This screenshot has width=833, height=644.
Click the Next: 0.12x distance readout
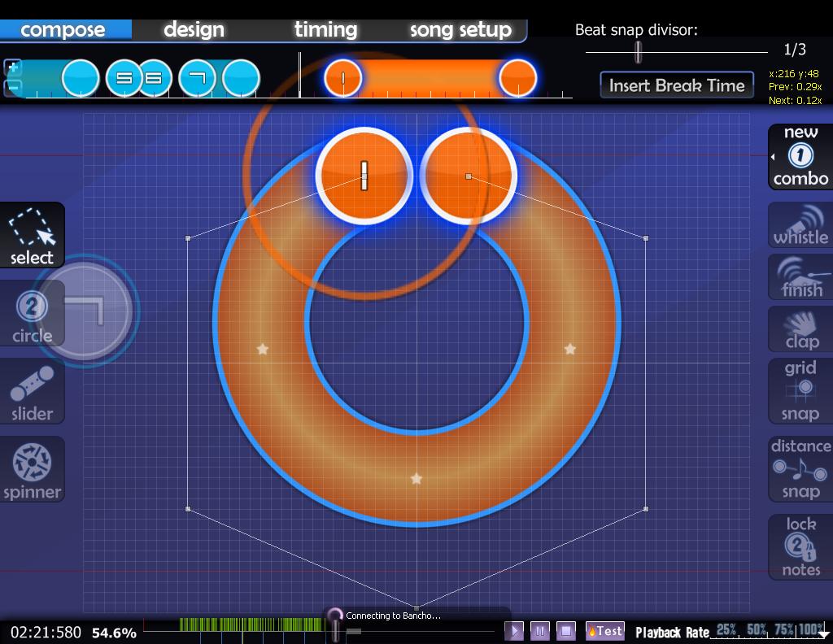(x=796, y=100)
